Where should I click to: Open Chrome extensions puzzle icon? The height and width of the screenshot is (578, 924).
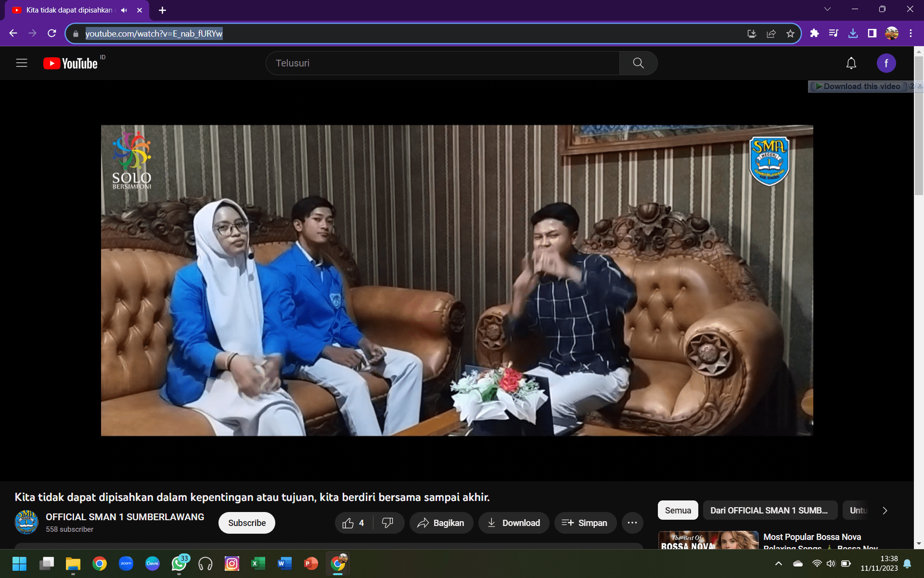coord(814,33)
